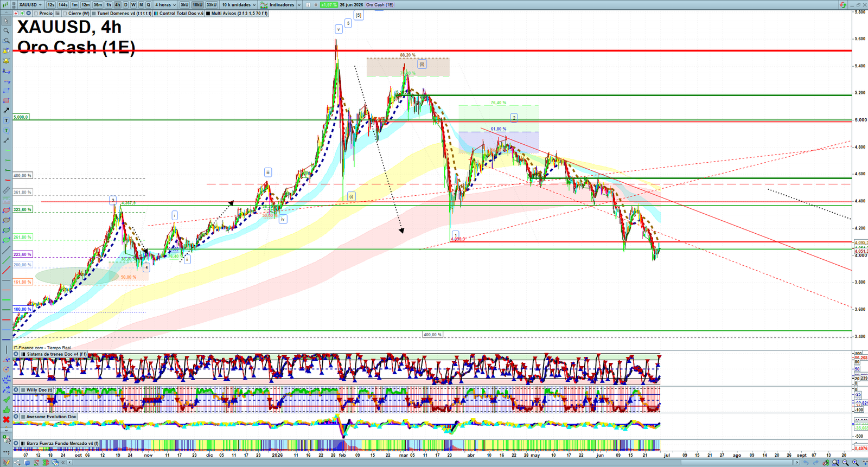Open the Awesome Evolution Doc panel label
The image size is (868, 467).
52,417
